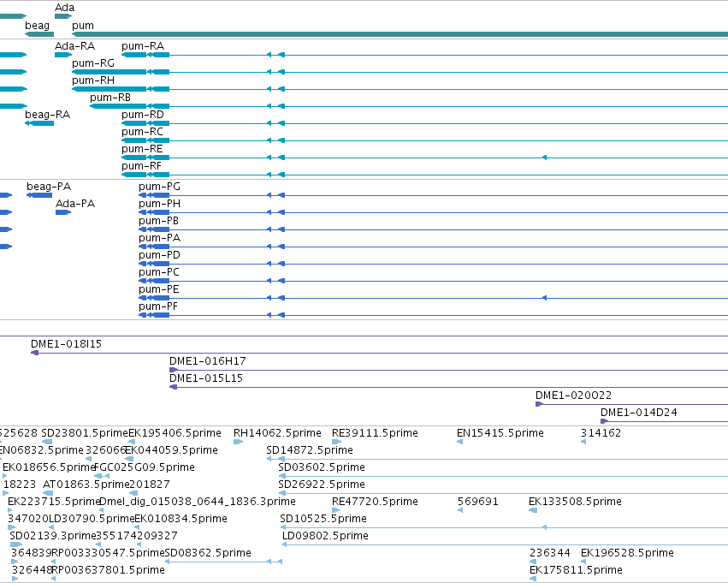This screenshot has width=728, height=583.
Task: Select EST EK044059.5prime label
Action: pos(172,450)
